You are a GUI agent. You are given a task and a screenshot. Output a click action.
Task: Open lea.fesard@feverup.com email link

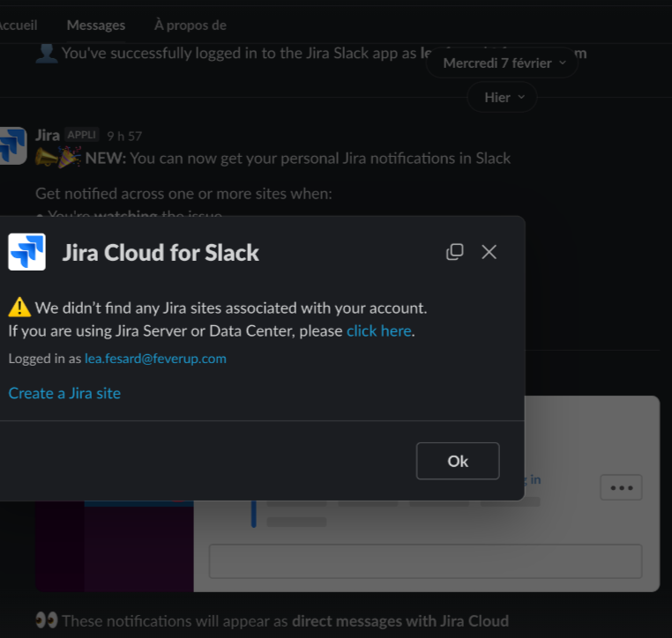pos(155,359)
